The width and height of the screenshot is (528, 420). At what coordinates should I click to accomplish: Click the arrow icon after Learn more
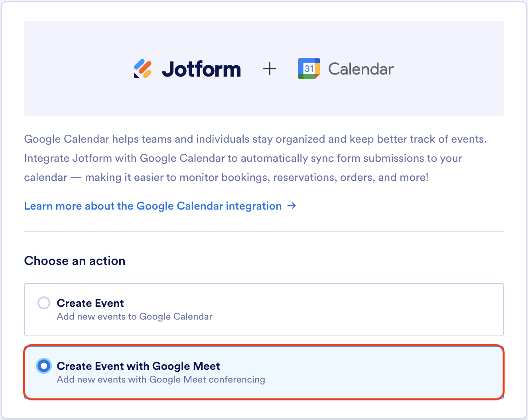[292, 206]
